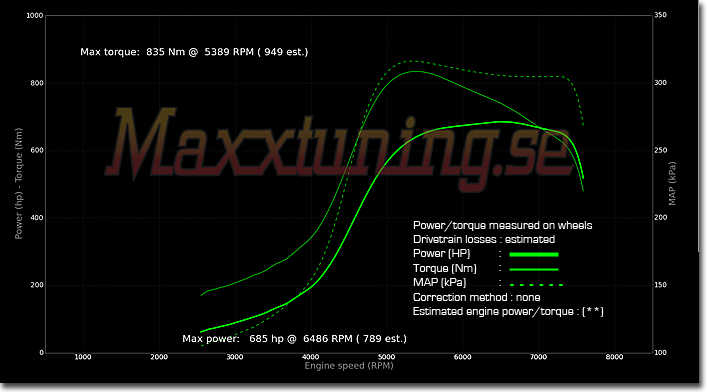708x392 pixels.
Task: Click the dashed MAP curve peak
Action: tap(411, 61)
